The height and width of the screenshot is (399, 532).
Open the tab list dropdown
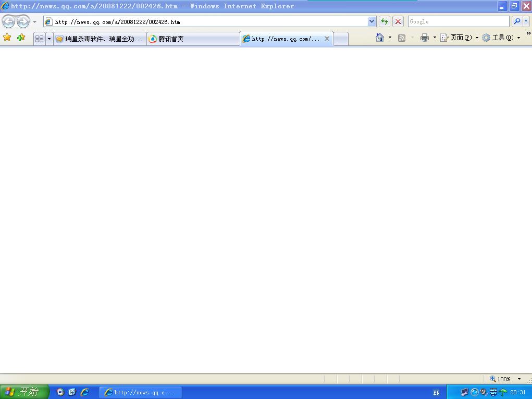[49, 39]
